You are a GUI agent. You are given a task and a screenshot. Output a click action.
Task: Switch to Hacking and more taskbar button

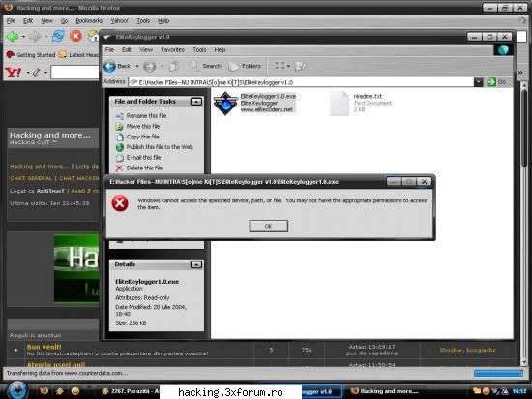[386, 391]
